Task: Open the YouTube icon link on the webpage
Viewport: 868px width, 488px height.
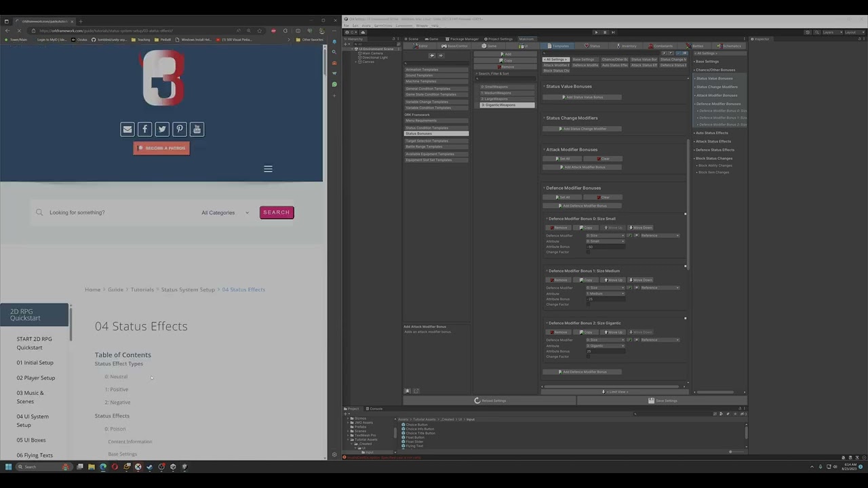Action: pyautogui.click(x=197, y=129)
